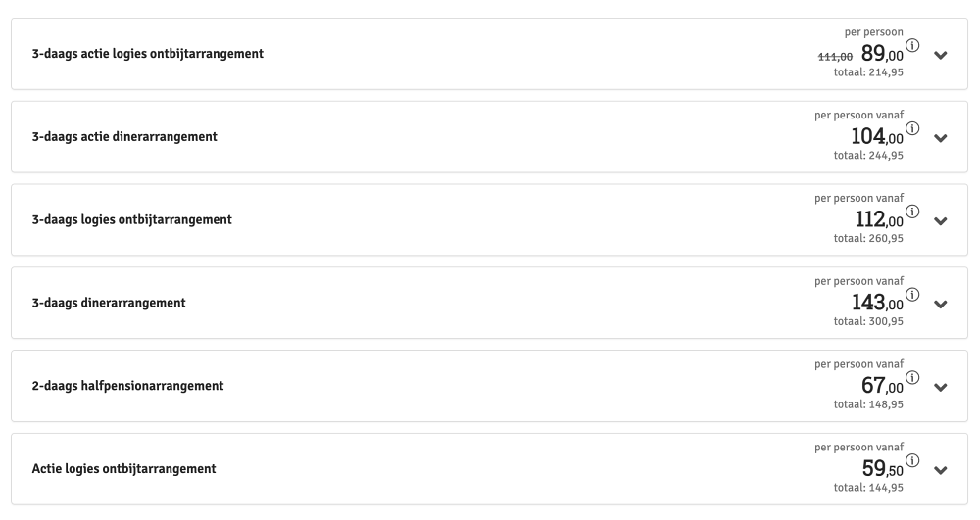Expand 3-daags actie dinerarrangement chevron
Image resolution: width=980 pixels, height=520 pixels.
[941, 138]
